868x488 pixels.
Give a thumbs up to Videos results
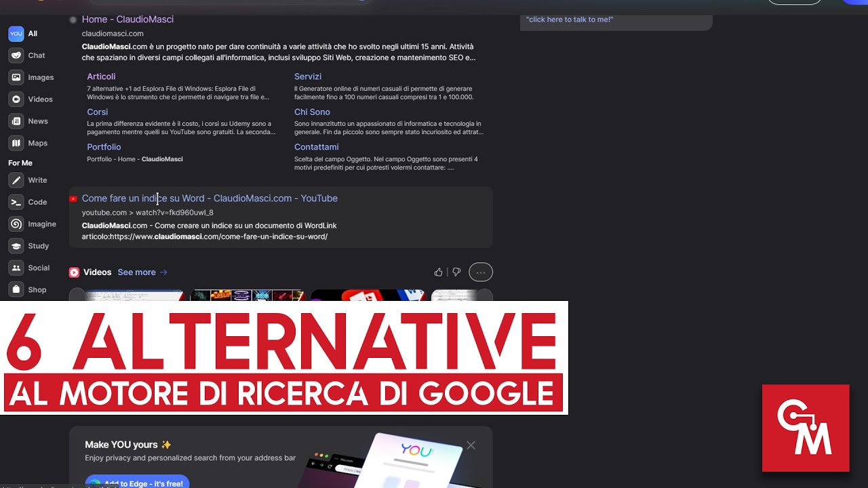pyautogui.click(x=438, y=272)
